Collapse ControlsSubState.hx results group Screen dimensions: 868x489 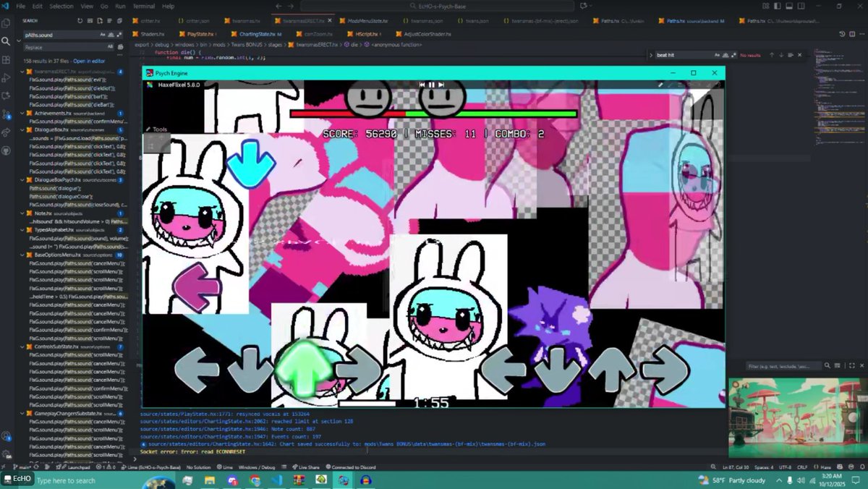tap(22, 346)
